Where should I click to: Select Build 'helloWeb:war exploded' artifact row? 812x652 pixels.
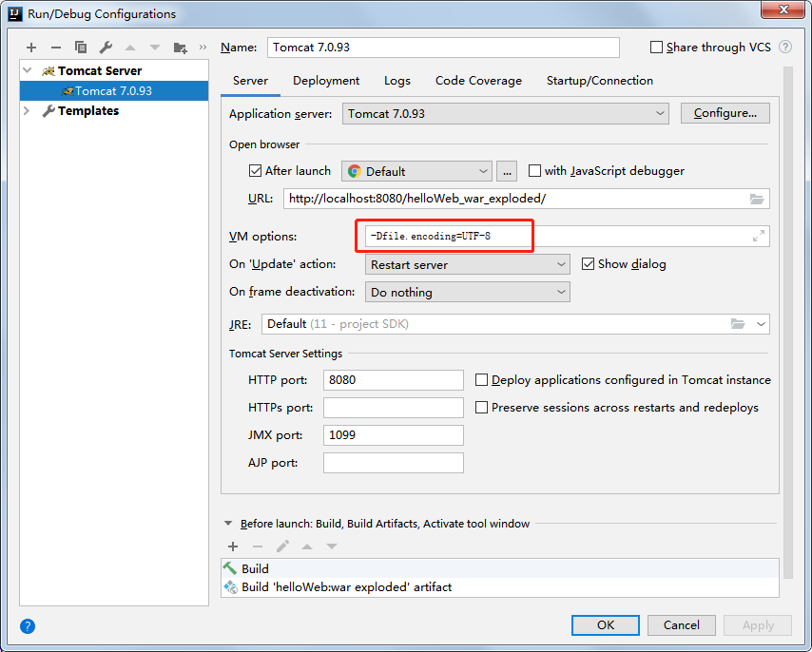coord(500,586)
